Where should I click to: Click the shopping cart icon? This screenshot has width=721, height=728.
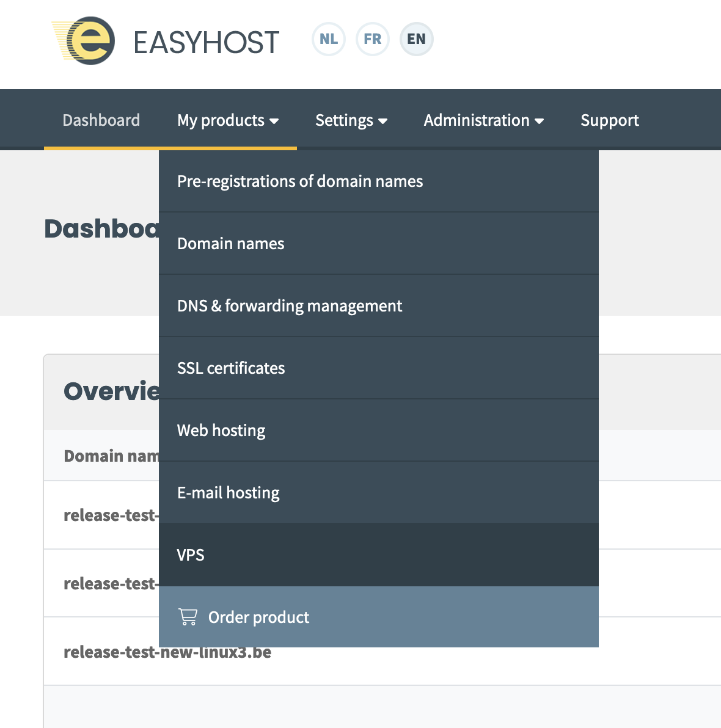point(188,617)
